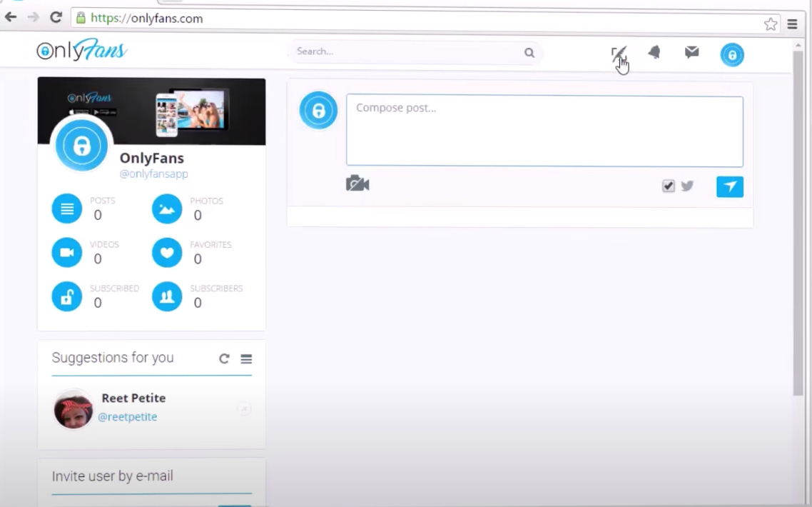This screenshot has width=812, height=507.
Task: Click the profile avatar beside the compose box
Action: tap(318, 110)
